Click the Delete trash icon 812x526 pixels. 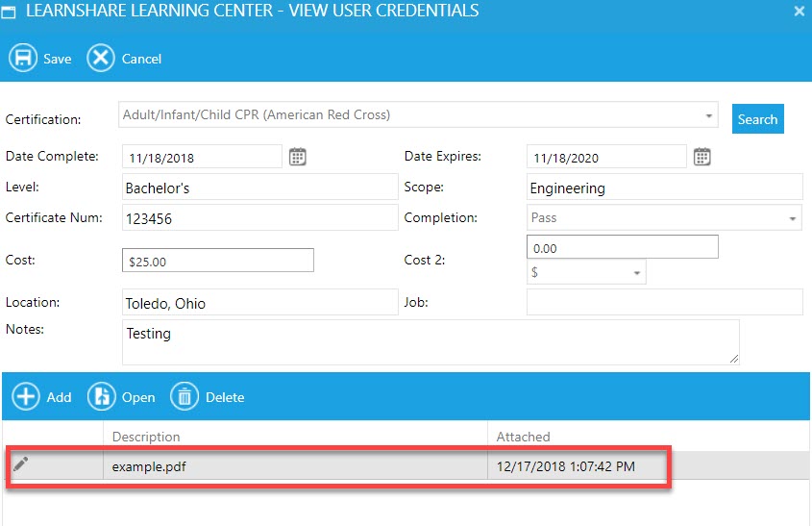pos(185,397)
